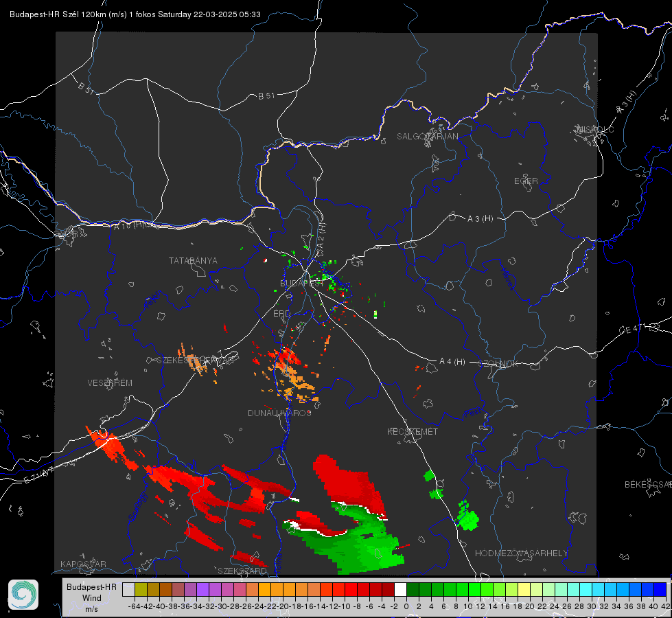Click the BUDAPEST city label
Image resolution: width=672 pixels, height=618 pixels.
click(302, 284)
